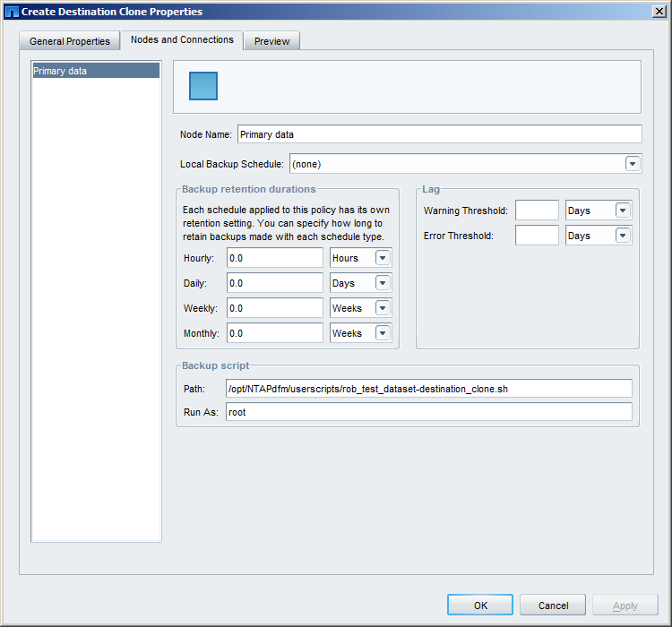Image resolution: width=672 pixels, height=627 pixels.
Task: Click the Weekly retention value field
Action: coord(275,308)
